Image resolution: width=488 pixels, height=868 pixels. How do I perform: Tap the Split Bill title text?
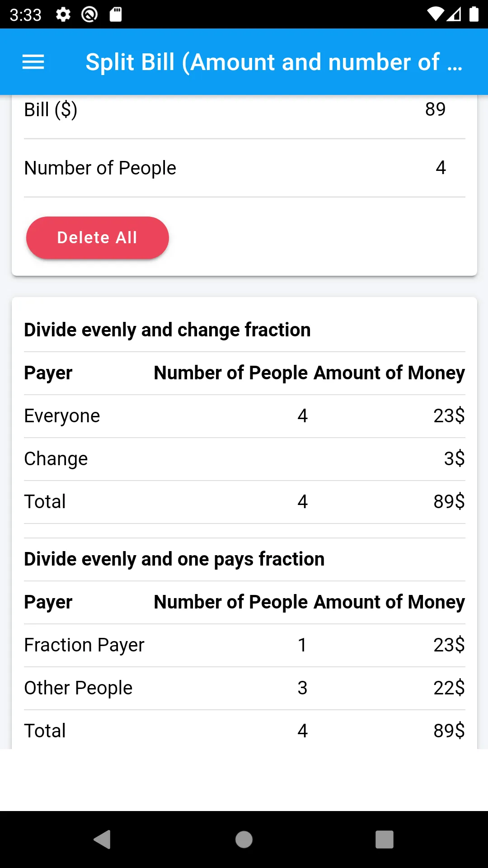[x=274, y=62]
